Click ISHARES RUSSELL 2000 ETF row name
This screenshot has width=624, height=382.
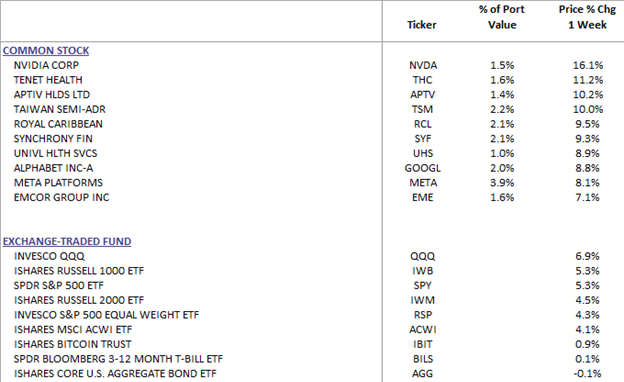tap(79, 300)
